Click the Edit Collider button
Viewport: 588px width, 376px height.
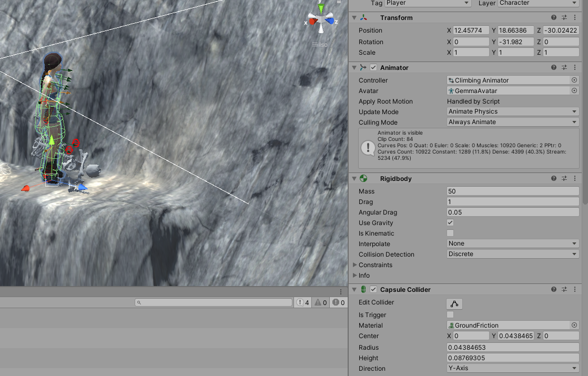[x=454, y=303]
